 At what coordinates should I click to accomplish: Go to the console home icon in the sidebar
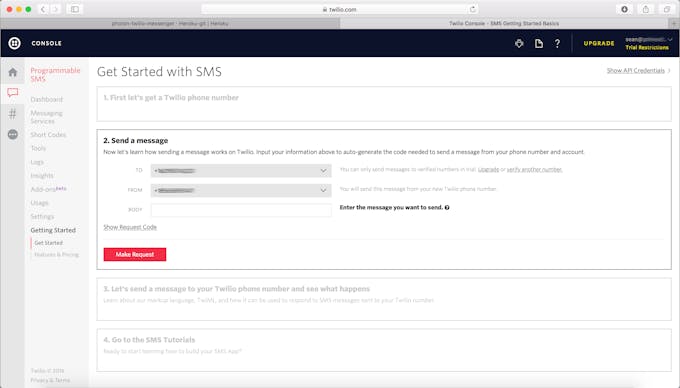click(x=13, y=72)
